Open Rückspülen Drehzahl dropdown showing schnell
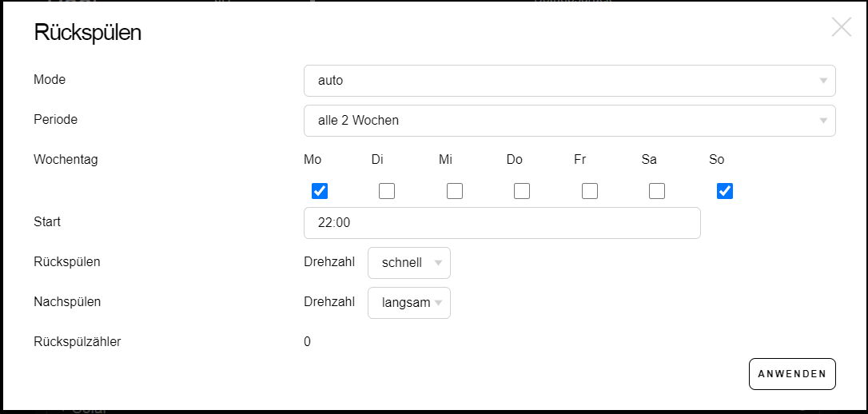Screen dimensions: 868x414 pos(408,263)
